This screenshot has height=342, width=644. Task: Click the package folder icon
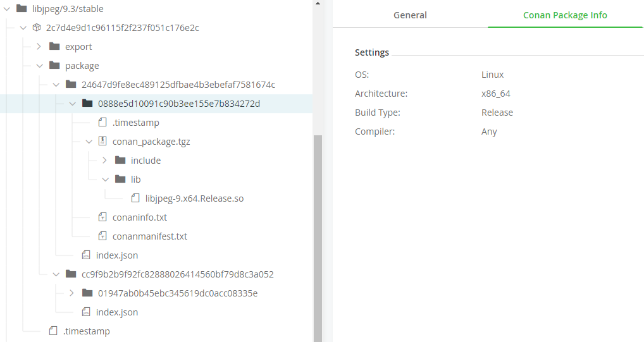(x=54, y=65)
